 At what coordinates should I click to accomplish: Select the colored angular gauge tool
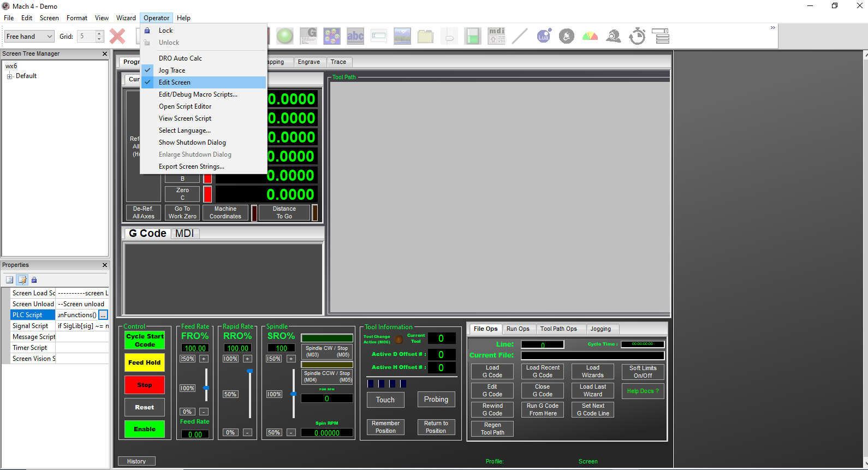(590, 37)
